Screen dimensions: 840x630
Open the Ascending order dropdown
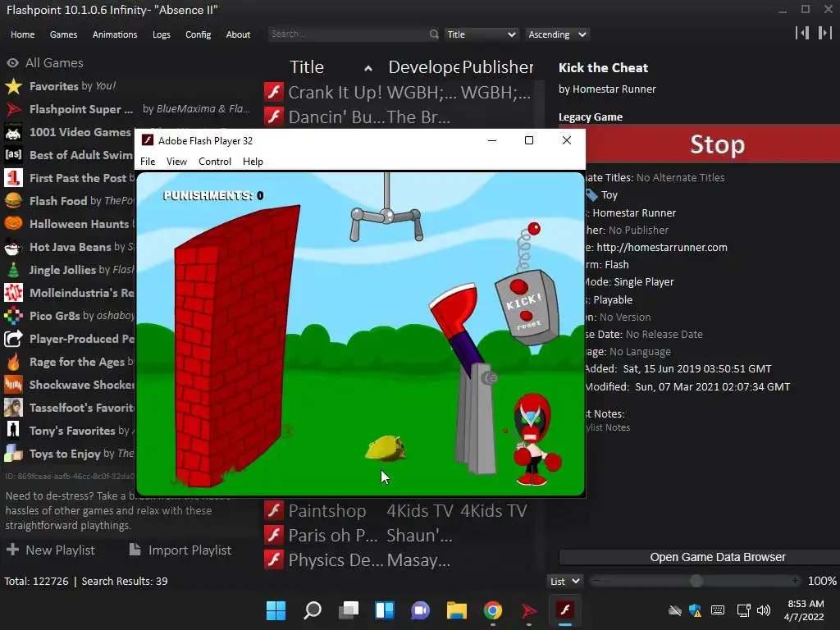pos(557,34)
